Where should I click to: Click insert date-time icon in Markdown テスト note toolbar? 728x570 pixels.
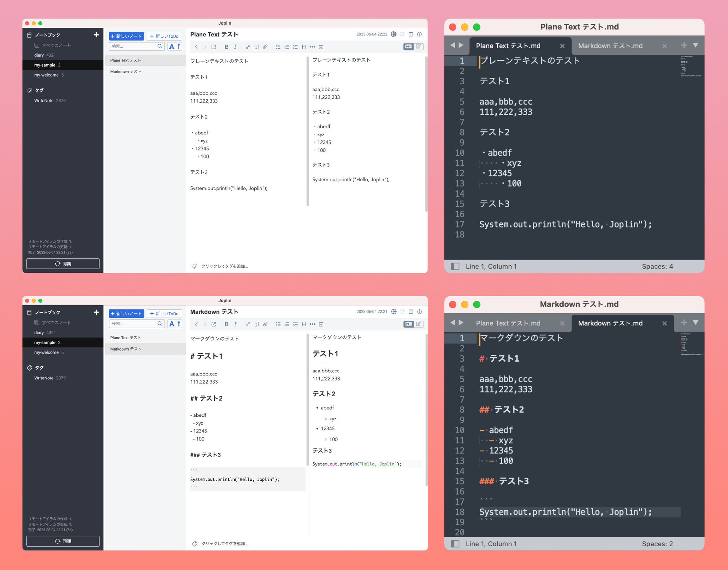pyautogui.click(x=321, y=324)
